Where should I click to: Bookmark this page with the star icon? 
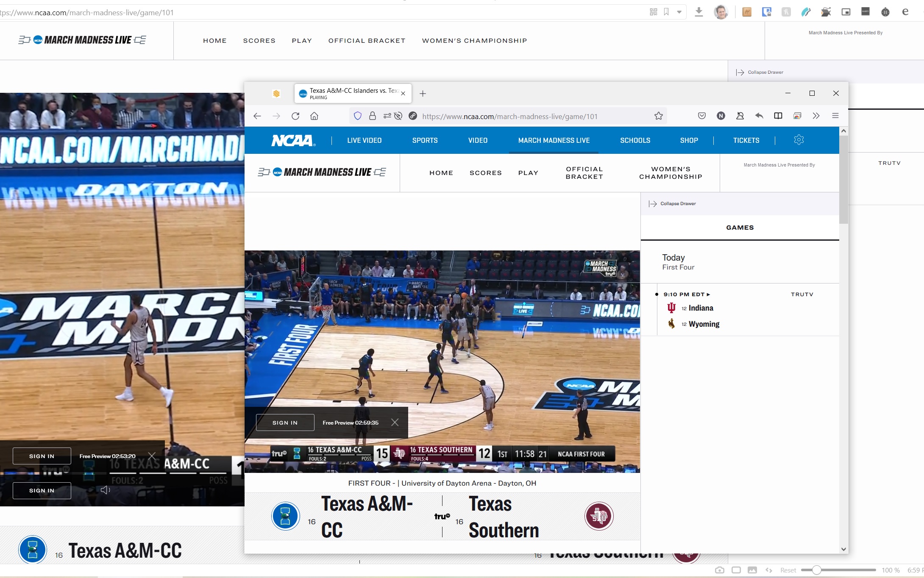pos(658,116)
